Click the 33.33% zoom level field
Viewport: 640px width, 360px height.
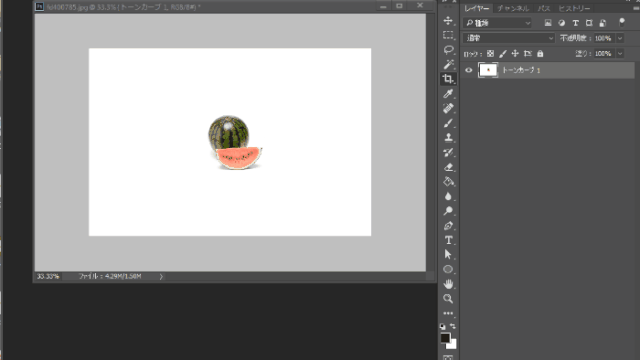point(48,276)
